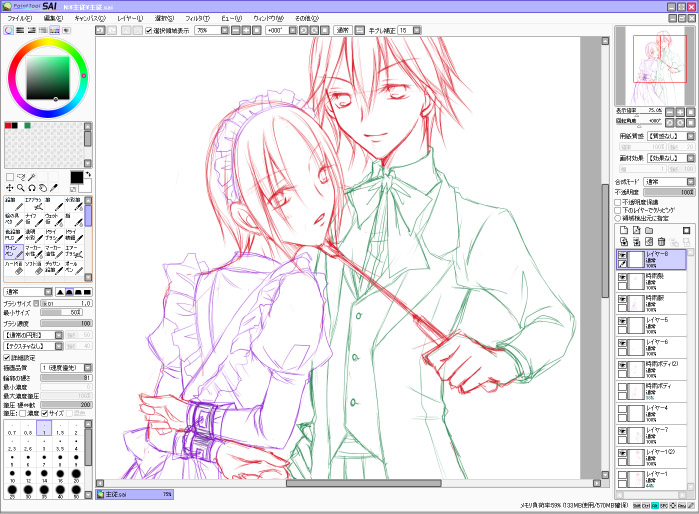
Task: Create a new layer folder icon
Action: pos(649,230)
